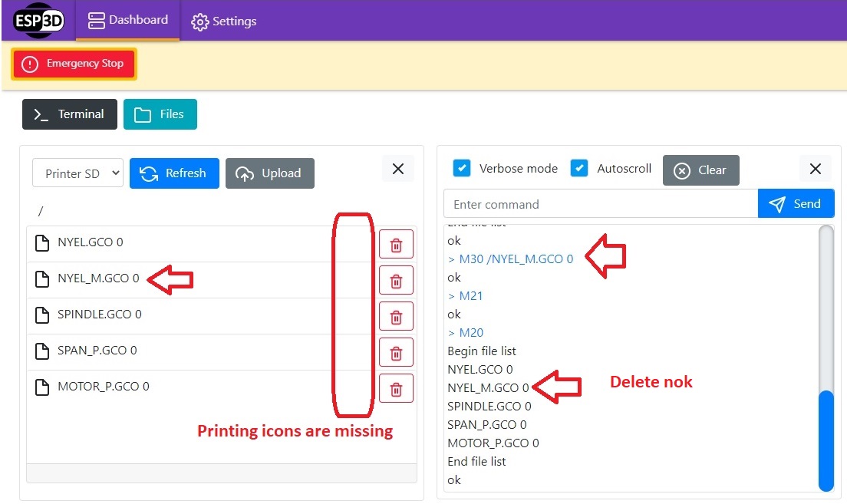
Task: Turn off Autoscroll
Action: (578, 168)
